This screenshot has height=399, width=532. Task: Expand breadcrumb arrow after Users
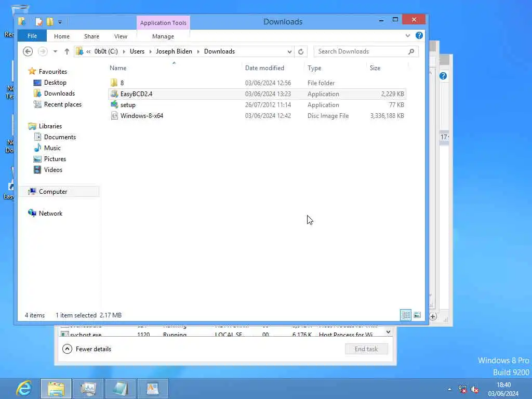(x=150, y=51)
